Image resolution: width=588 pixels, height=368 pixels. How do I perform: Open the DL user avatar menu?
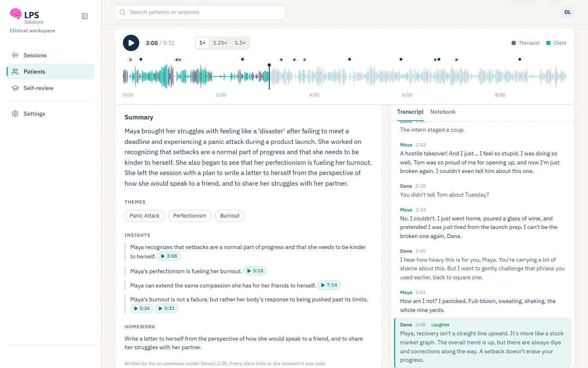(568, 12)
